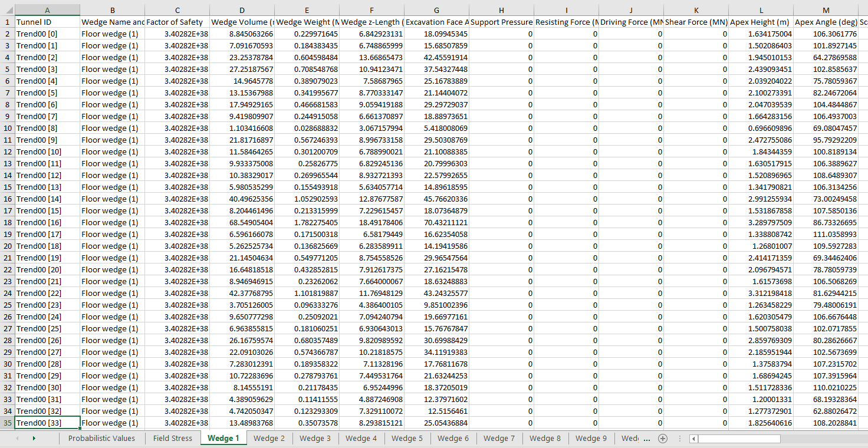Select column M header
Image resolution: width=868 pixels, height=448 pixels.
(x=826, y=10)
